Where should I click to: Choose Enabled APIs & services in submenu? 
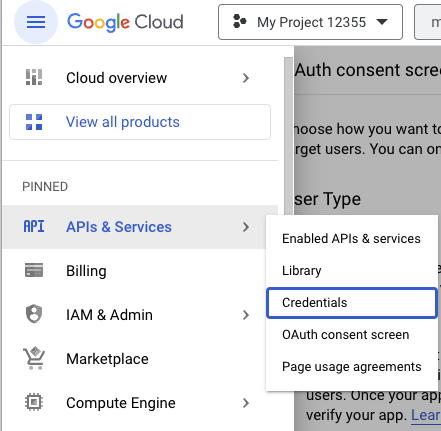click(351, 239)
